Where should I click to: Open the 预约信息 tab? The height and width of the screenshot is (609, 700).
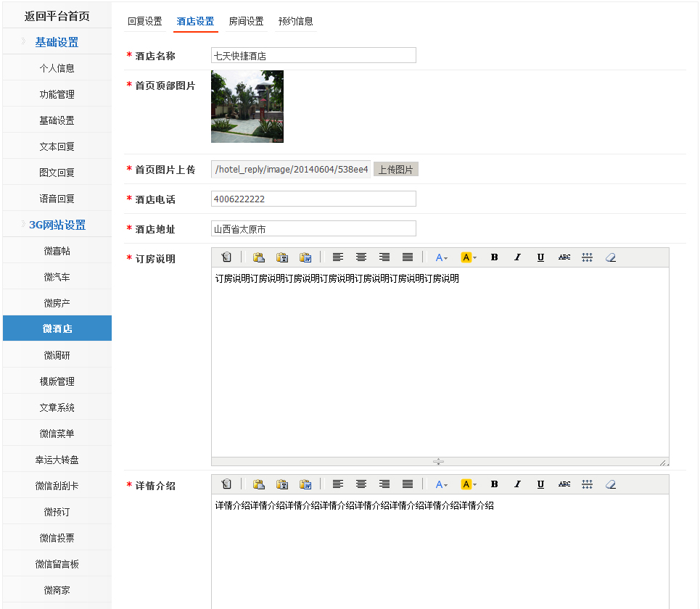tap(296, 22)
